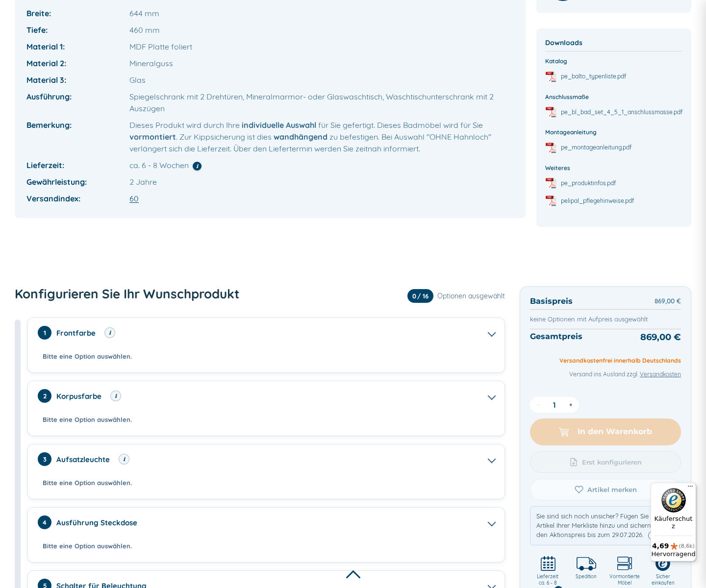The image size is (706, 588).
Task: Click the Trusted Shops seal badge
Action: point(673,500)
